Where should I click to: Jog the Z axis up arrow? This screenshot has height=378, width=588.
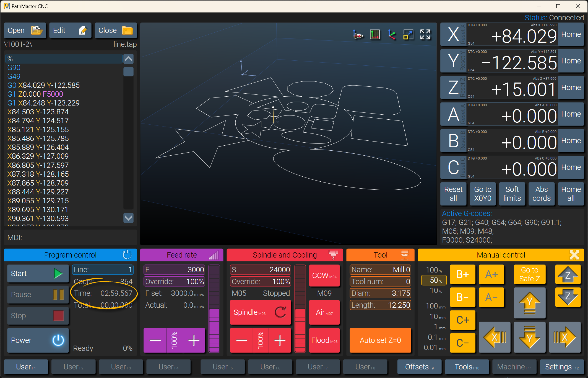(x=568, y=274)
